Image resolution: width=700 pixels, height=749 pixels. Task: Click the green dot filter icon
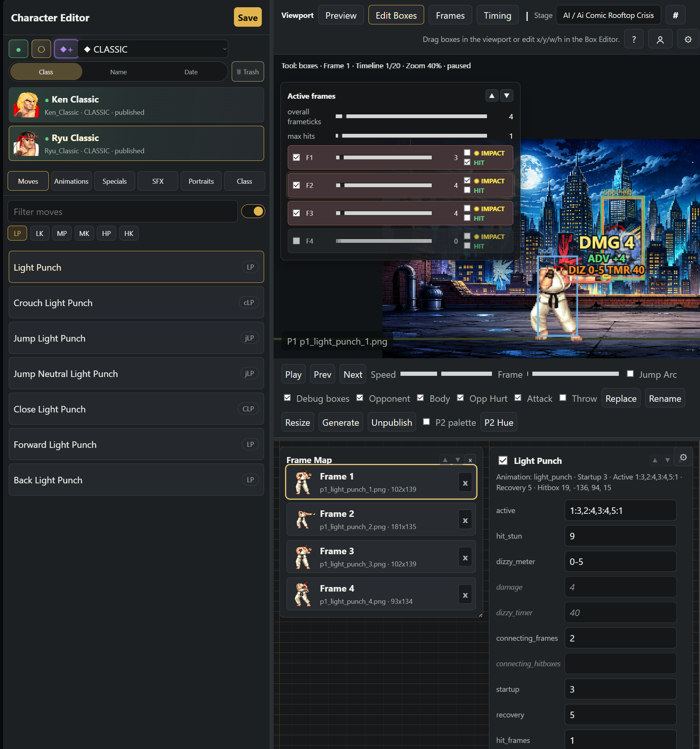tap(18, 49)
